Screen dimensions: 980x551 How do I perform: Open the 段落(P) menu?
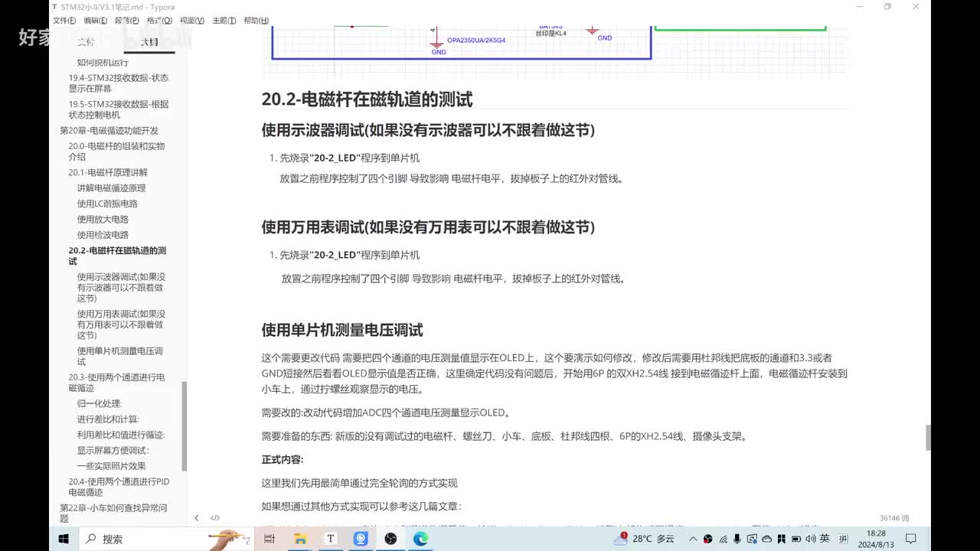click(127, 21)
